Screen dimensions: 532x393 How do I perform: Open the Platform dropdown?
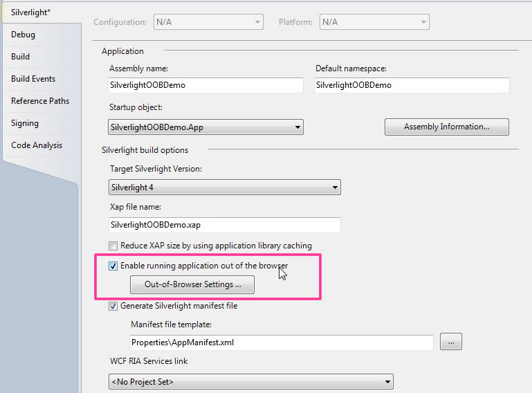pos(374,22)
